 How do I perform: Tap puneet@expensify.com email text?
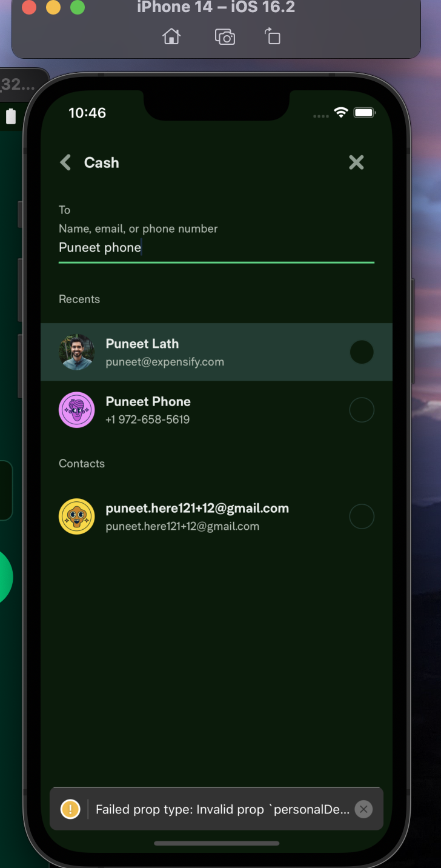[x=165, y=362]
